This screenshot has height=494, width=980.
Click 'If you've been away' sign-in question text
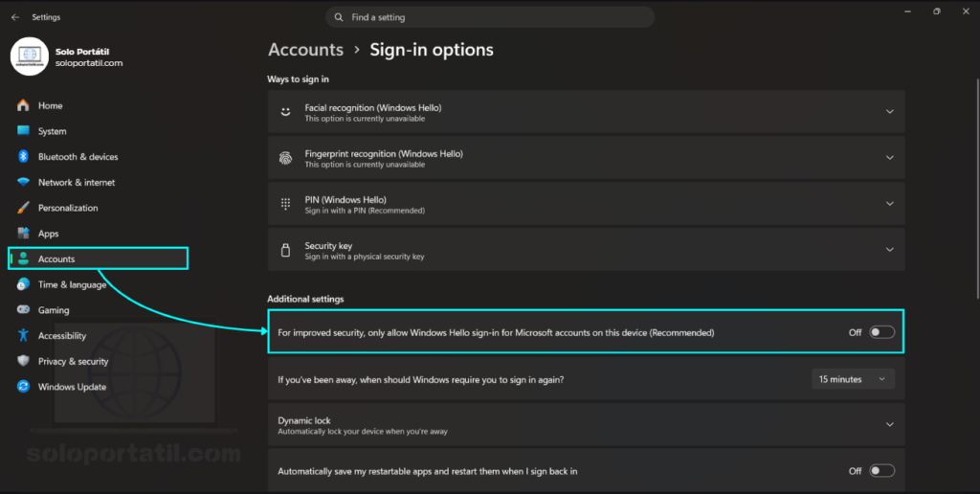click(x=421, y=379)
